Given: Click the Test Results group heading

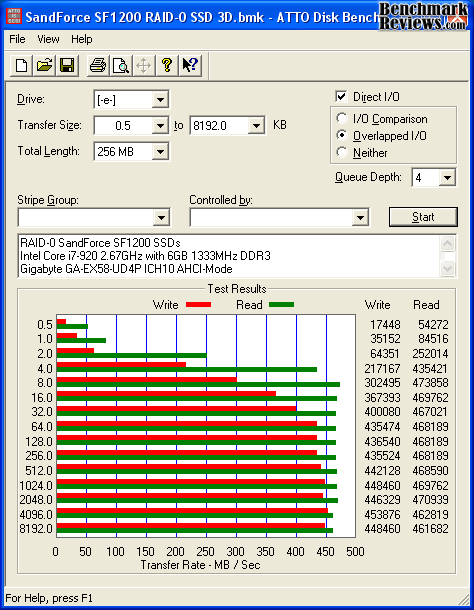Looking at the screenshot, I should [x=237, y=289].
